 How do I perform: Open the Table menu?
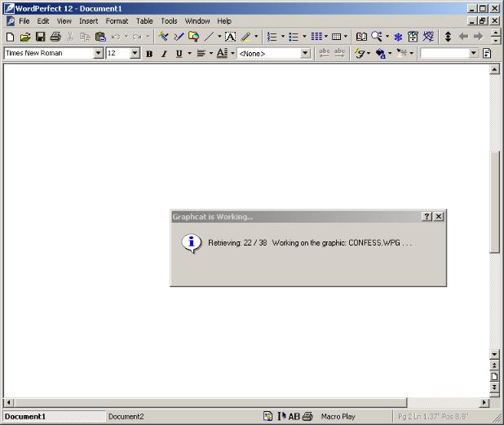click(x=144, y=21)
